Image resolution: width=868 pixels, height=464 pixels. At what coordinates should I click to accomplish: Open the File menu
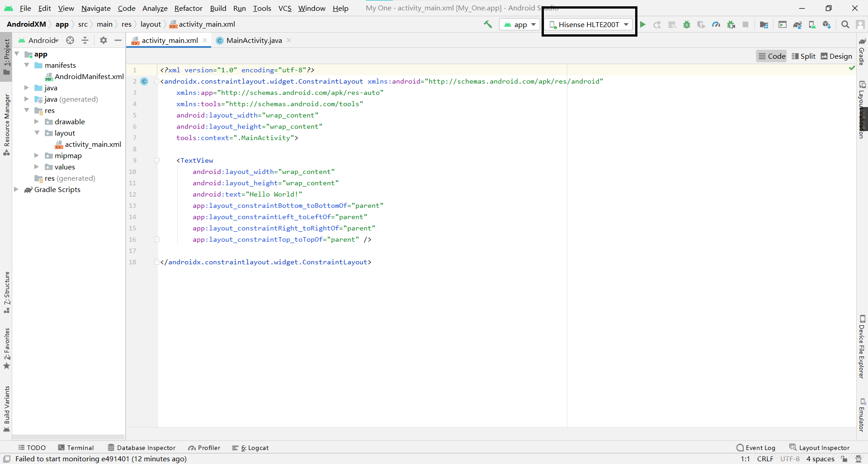coord(25,8)
